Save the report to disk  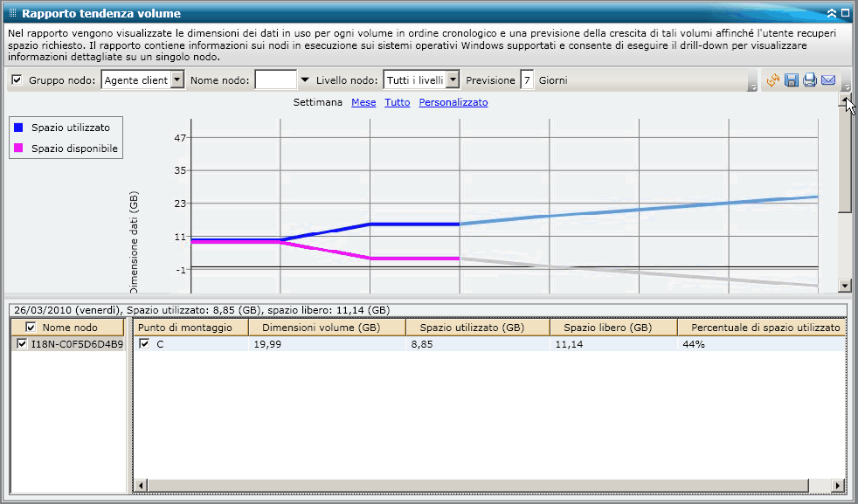coord(792,80)
